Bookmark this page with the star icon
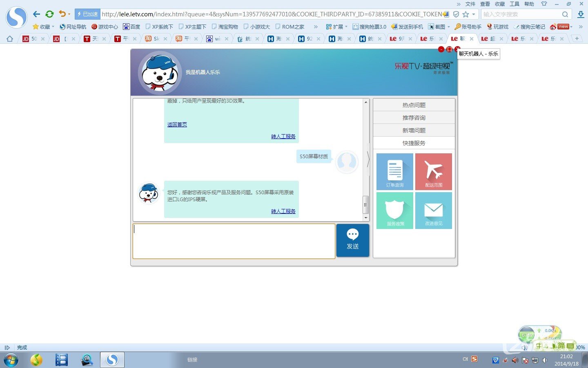Viewport: 588px width, 368px height. pyautogui.click(x=465, y=14)
